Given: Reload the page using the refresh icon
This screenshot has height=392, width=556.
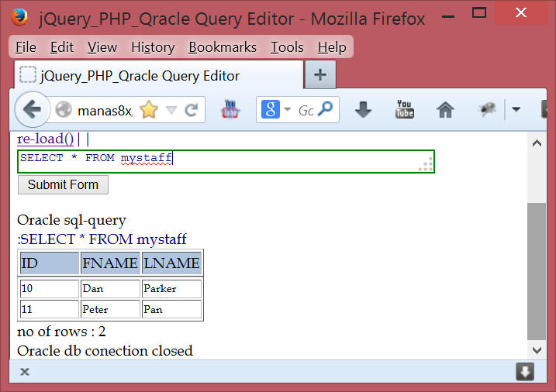Looking at the screenshot, I should pyautogui.click(x=191, y=110).
